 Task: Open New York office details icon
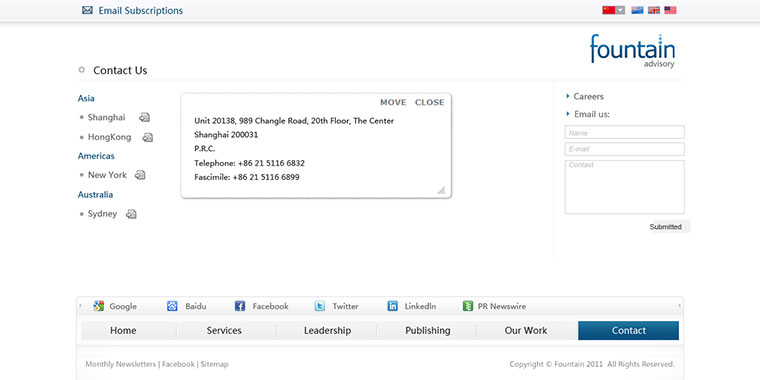tap(140, 175)
